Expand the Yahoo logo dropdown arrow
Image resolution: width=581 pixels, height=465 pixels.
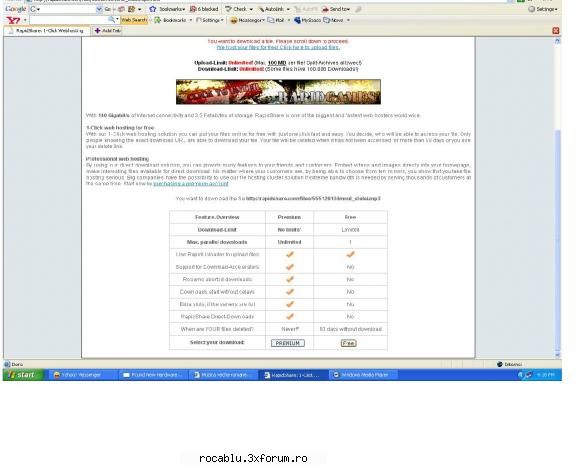pyautogui.click(x=25, y=20)
